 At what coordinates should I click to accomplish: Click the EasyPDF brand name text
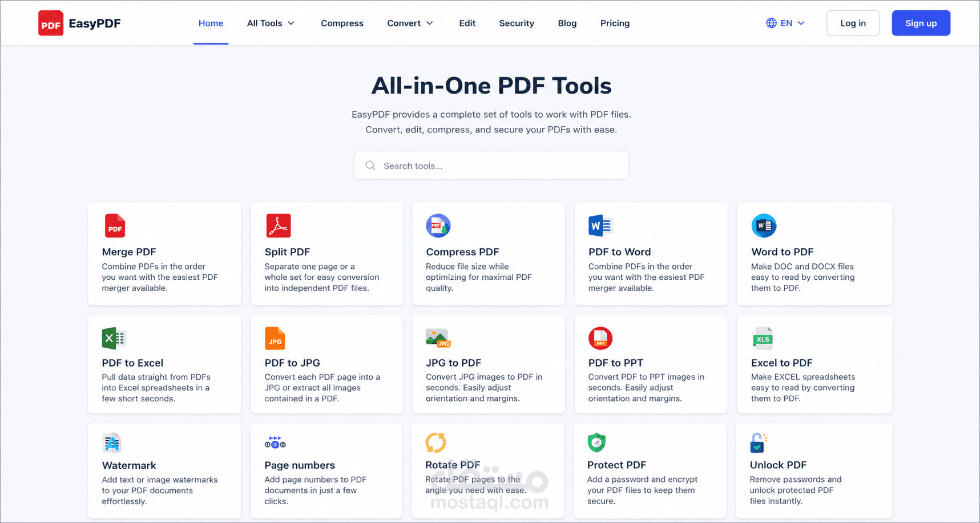tap(95, 23)
